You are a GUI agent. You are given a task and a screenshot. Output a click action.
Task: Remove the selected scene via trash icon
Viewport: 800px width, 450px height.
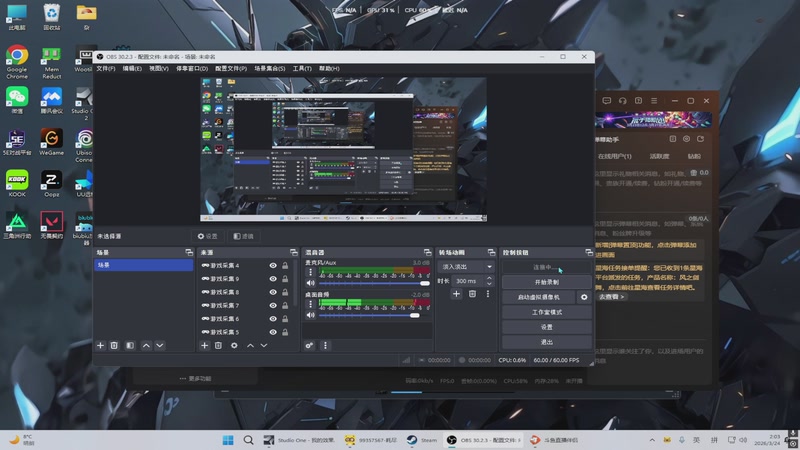pos(114,345)
